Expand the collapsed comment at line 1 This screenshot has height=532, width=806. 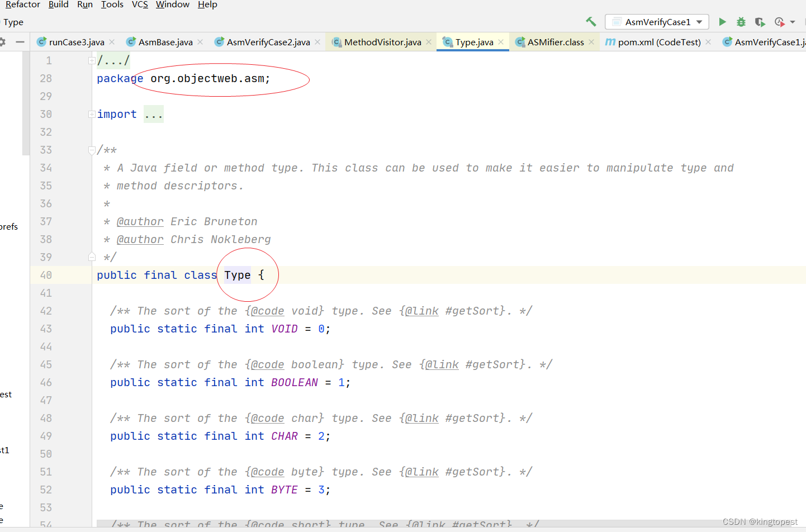91,60
